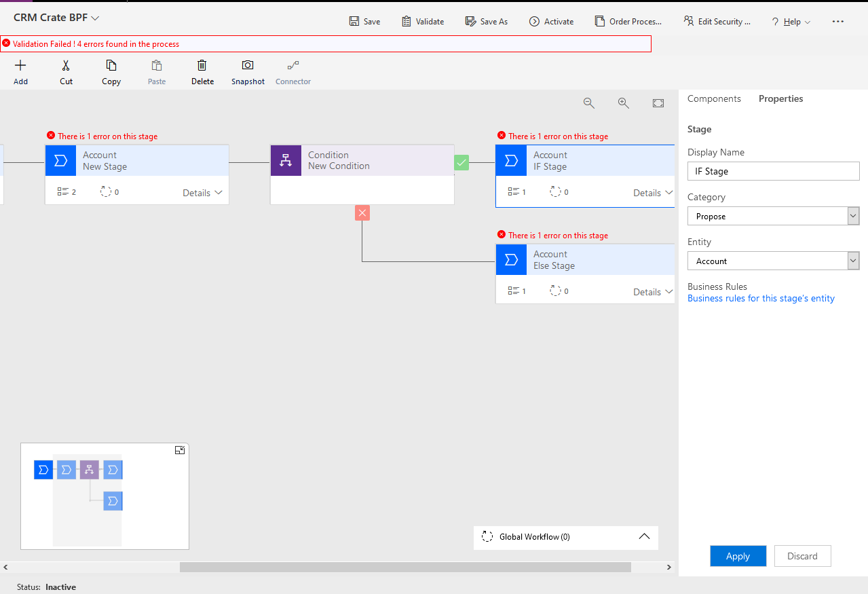Click the red X on the condition branch
The image size is (868, 594).
click(x=362, y=212)
